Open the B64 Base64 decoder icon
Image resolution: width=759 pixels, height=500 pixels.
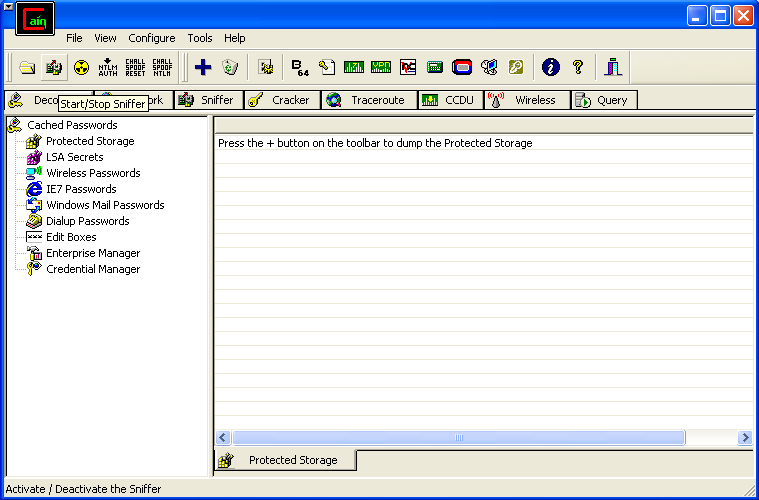[300, 67]
